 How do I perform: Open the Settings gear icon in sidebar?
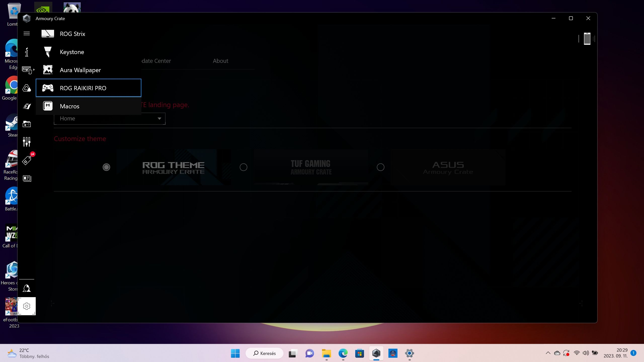[x=27, y=306]
